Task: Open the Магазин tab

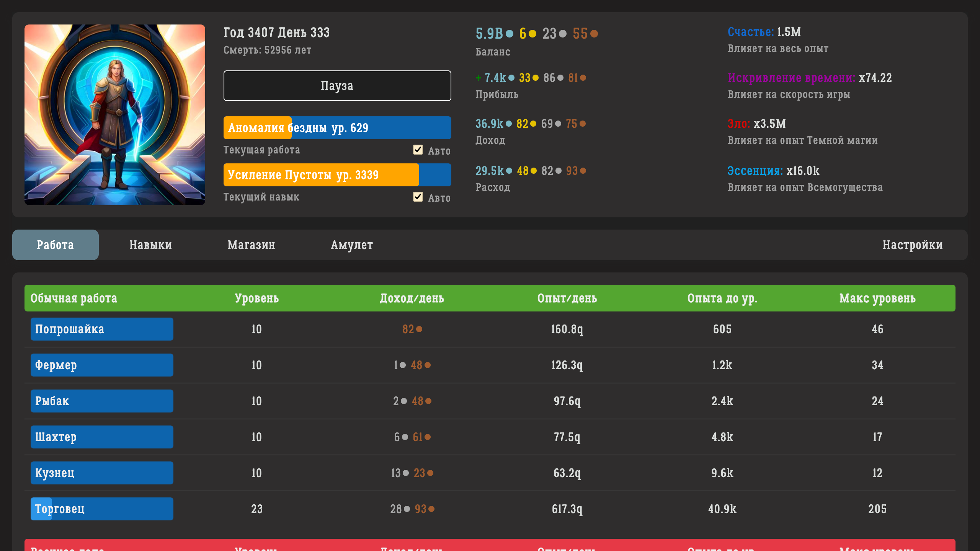Action: (252, 245)
